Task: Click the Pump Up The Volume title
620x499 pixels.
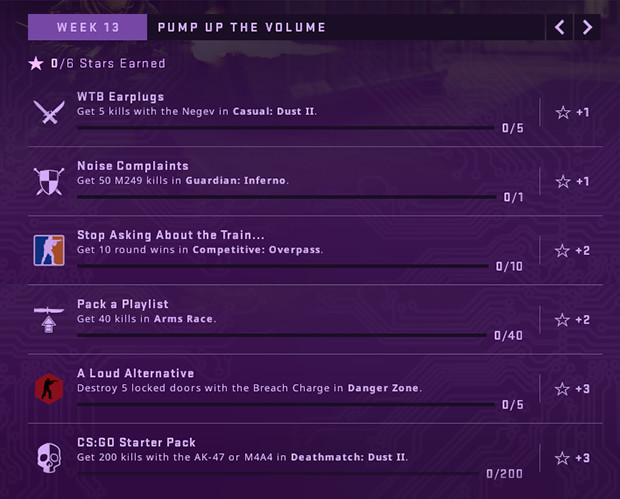Action: point(242,27)
